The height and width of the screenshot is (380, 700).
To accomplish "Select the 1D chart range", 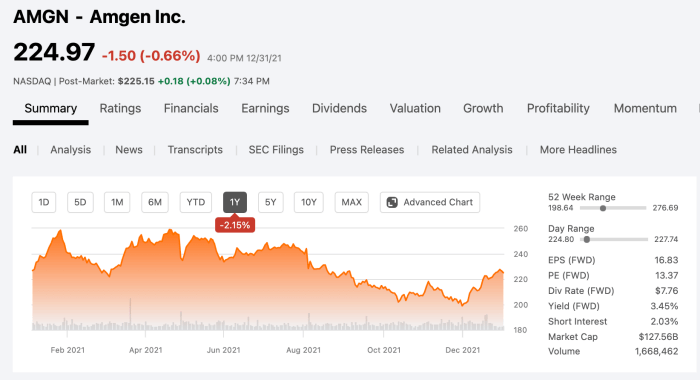I will pos(44,202).
